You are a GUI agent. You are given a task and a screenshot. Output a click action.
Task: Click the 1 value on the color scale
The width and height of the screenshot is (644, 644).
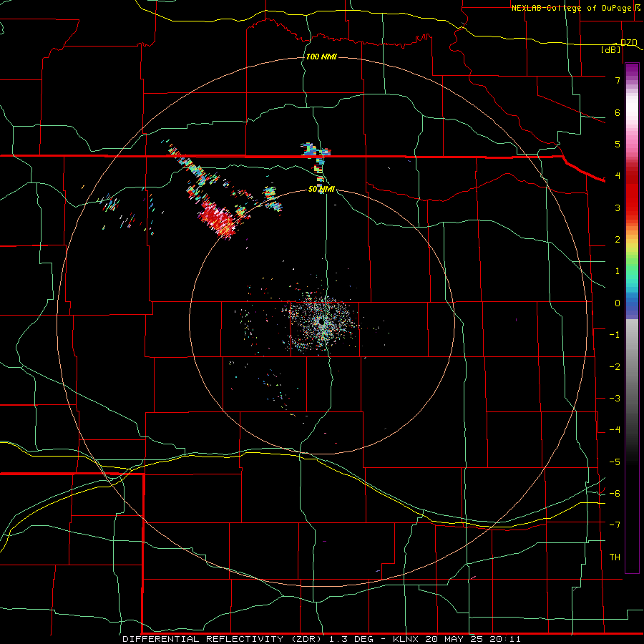[x=618, y=271]
